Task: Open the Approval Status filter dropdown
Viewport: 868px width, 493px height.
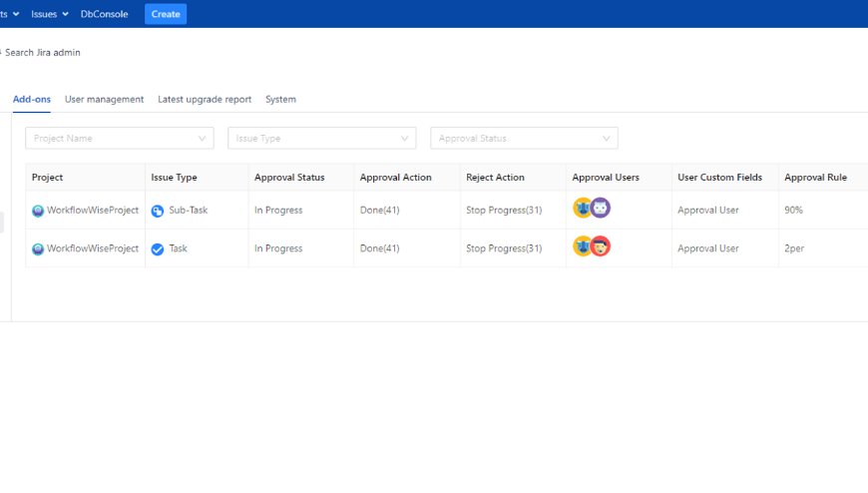Action: [524, 138]
